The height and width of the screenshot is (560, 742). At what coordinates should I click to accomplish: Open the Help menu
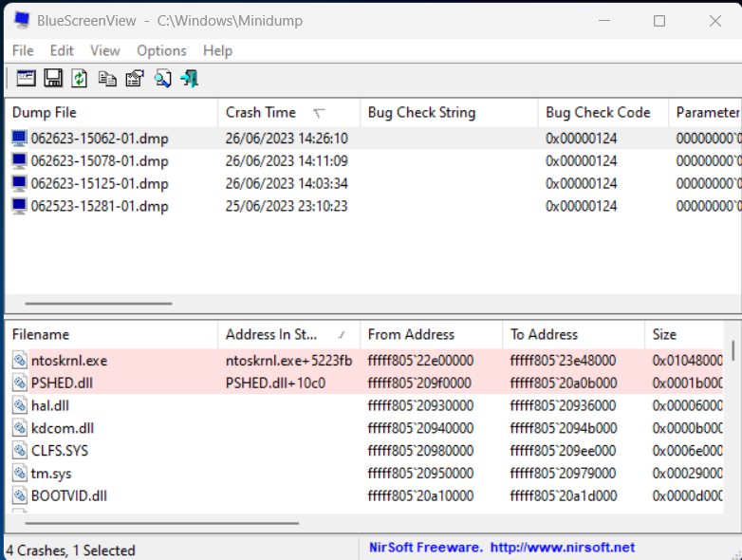(x=217, y=50)
